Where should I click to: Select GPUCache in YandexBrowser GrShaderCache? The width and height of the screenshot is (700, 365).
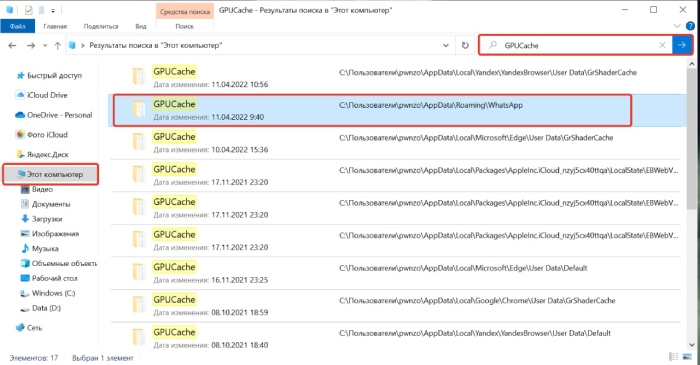[397, 78]
